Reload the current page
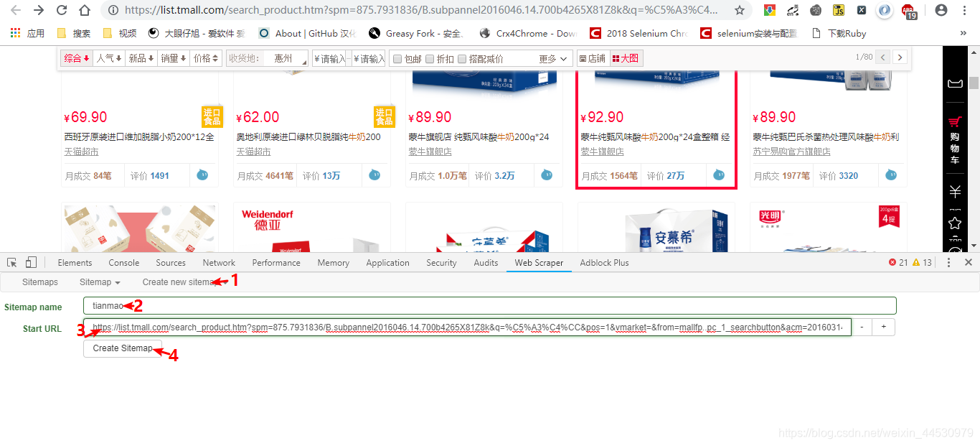The width and height of the screenshot is (980, 446). pyautogui.click(x=62, y=10)
